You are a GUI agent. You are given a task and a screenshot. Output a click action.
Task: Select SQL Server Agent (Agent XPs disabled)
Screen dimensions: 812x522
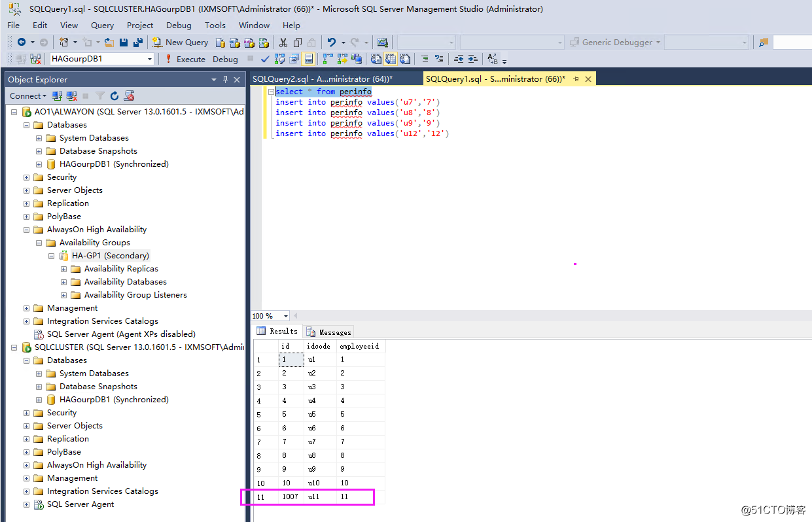[121, 334]
